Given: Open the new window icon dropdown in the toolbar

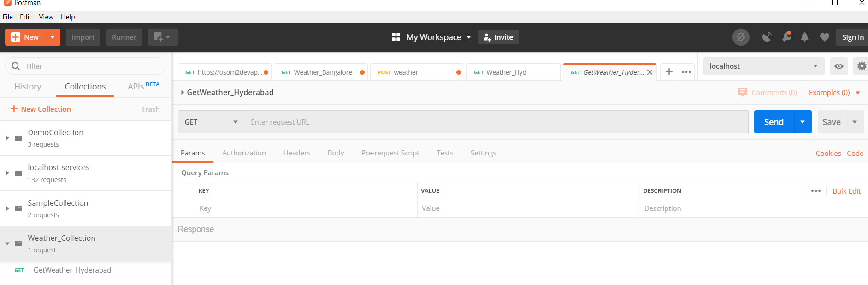Looking at the screenshot, I should click(163, 37).
